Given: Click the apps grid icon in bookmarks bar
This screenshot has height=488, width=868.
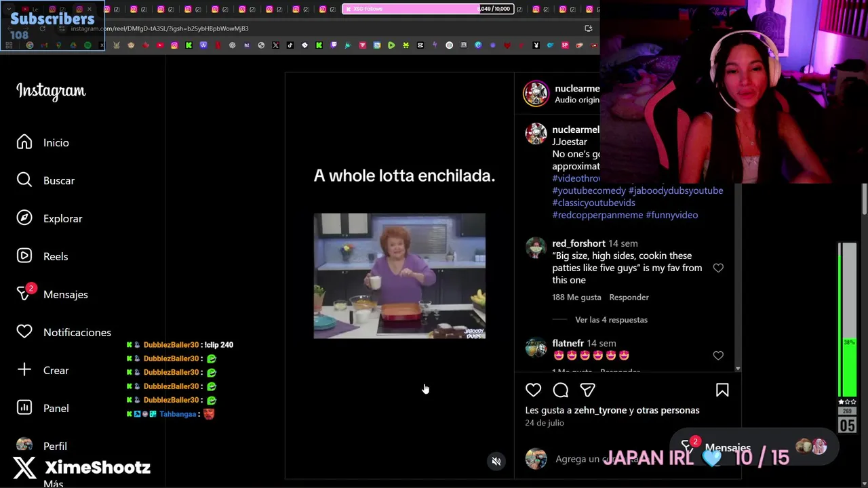Looking at the screenshot, I should (x=9, y=45).
